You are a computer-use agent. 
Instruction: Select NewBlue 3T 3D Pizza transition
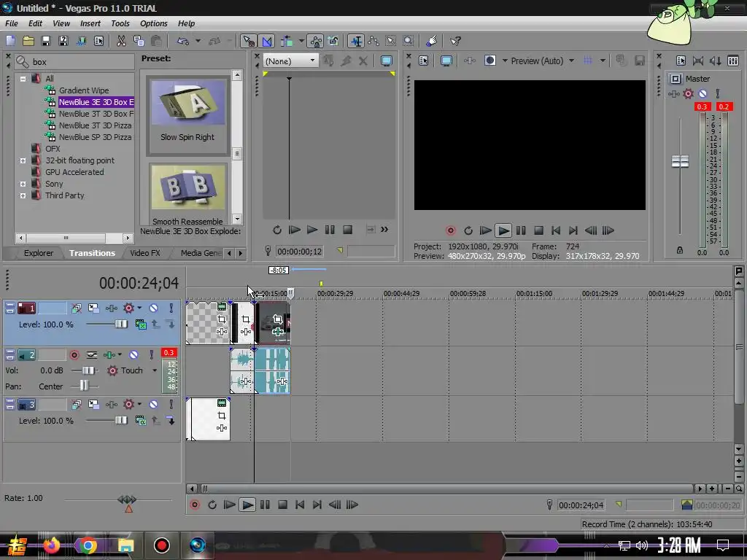coord(96,125)
